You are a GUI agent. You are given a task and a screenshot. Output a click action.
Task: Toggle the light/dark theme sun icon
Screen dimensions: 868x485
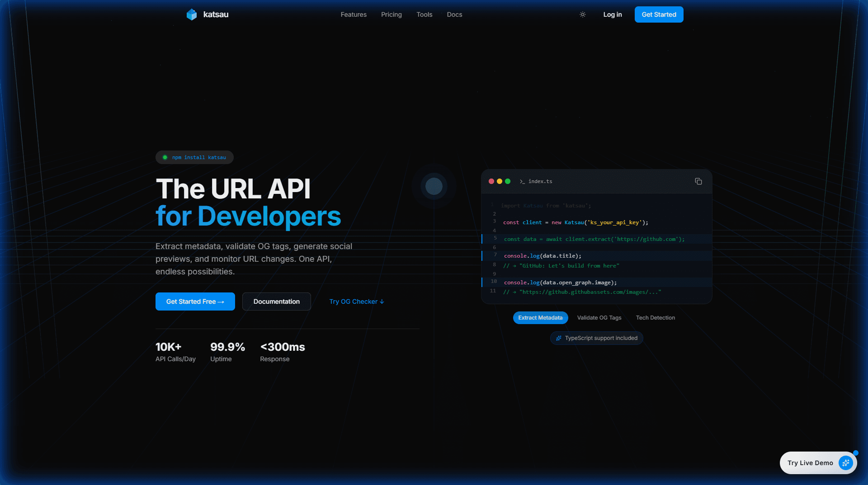pyautogui.click(x=583, y=14)
